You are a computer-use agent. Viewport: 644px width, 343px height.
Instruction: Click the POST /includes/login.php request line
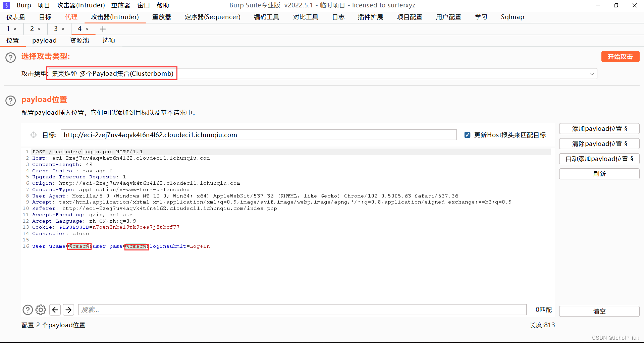(88, 152)
